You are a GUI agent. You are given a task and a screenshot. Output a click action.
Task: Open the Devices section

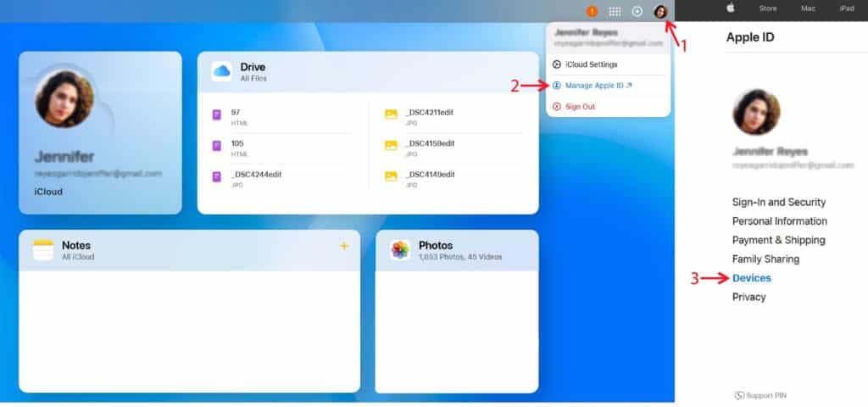click(751, 278)
